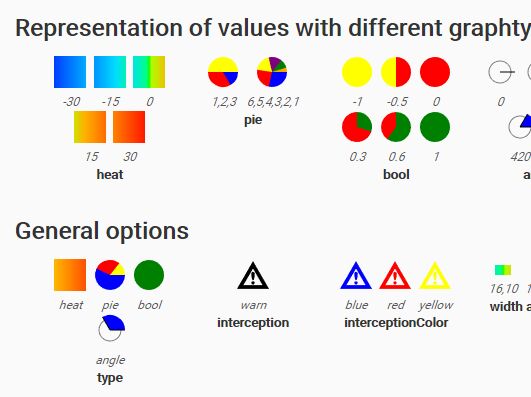
Task: Click the red-orange heat square labeled 30
Action: [x=129, y=127]
